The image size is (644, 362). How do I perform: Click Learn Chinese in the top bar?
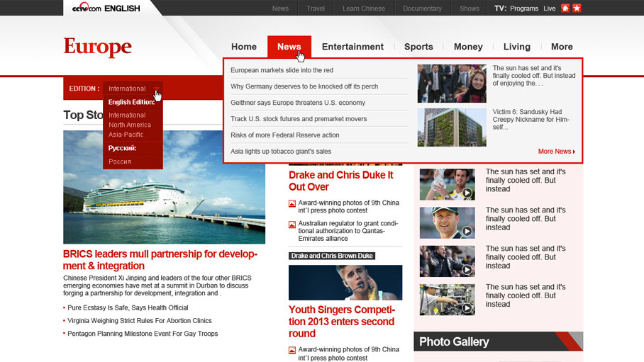tap(364, 9)
